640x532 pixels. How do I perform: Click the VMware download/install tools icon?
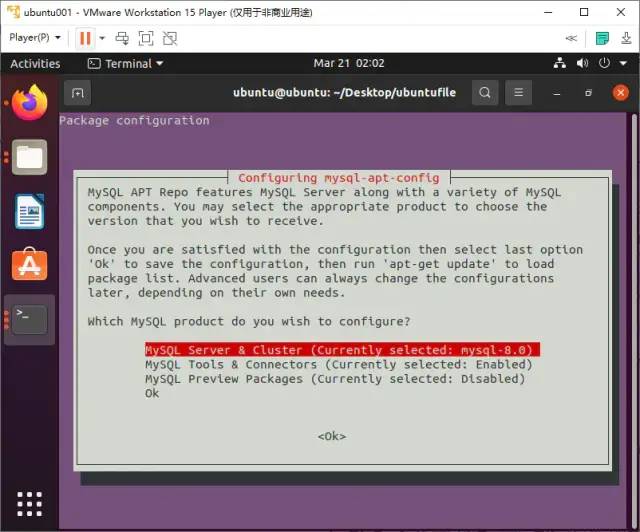(x=626, y=38)
